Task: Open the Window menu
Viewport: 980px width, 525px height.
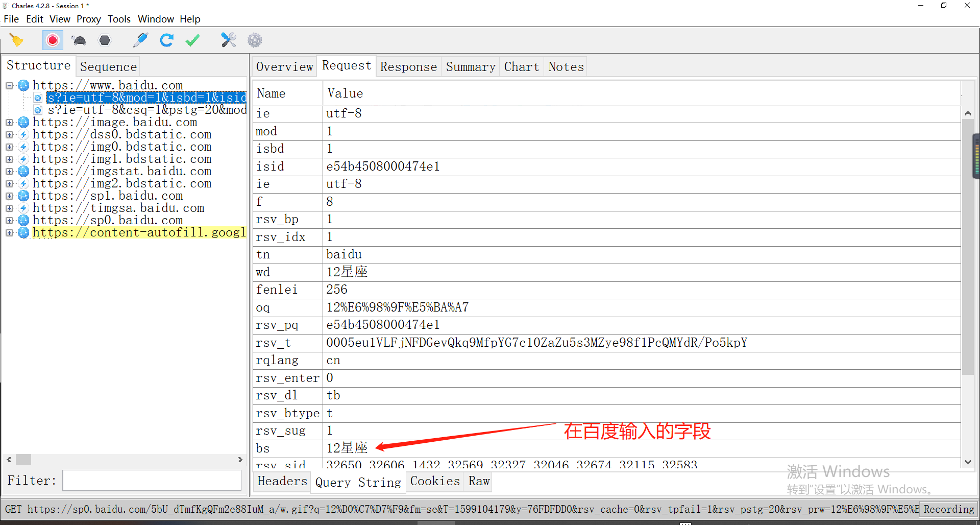Action: coord(156,19)
